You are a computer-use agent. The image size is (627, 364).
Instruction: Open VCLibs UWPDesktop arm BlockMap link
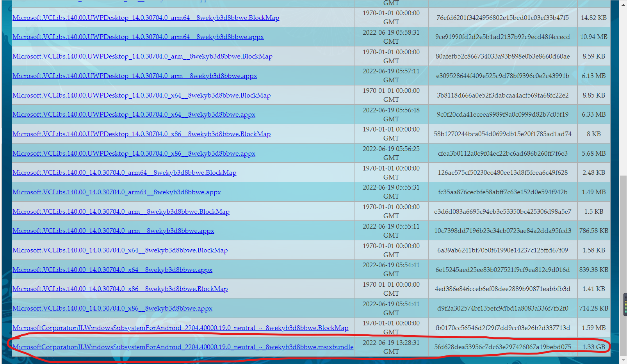(x=142, y=56)
